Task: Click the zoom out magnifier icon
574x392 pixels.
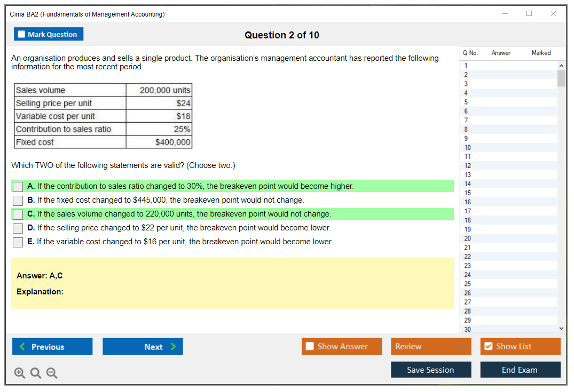Action: coord(52,373)
